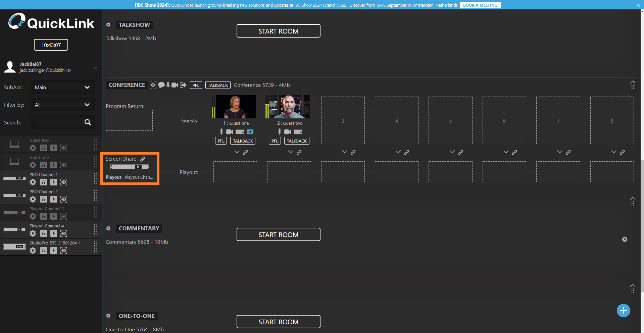Open the Filter by All dropdown
This screenshot has height=333, width=644.
click(x=63, y=105)
